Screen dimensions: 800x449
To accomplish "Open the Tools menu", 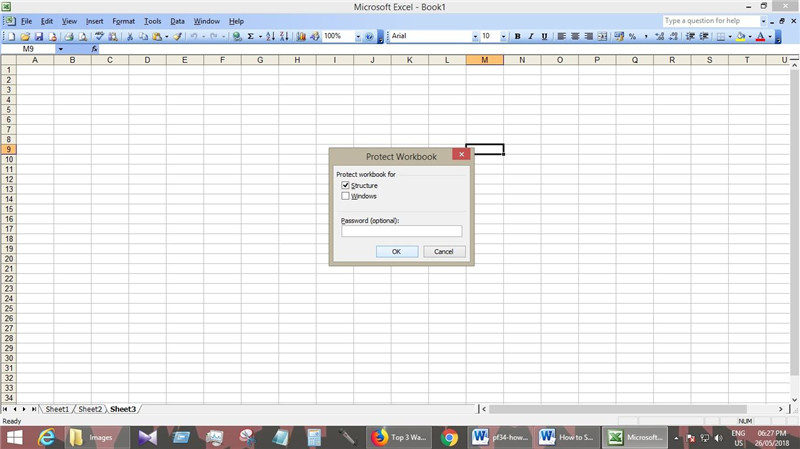I will 153,21.
